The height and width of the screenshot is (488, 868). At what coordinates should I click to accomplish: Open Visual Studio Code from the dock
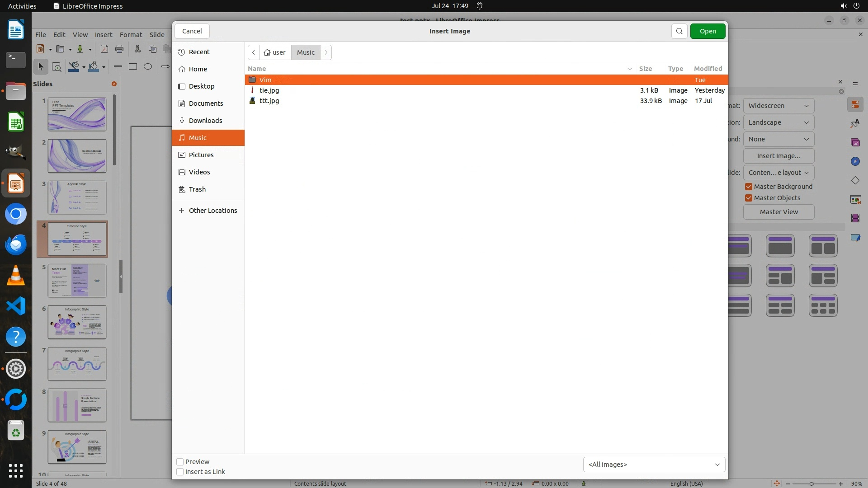click(x=16, y=306)
